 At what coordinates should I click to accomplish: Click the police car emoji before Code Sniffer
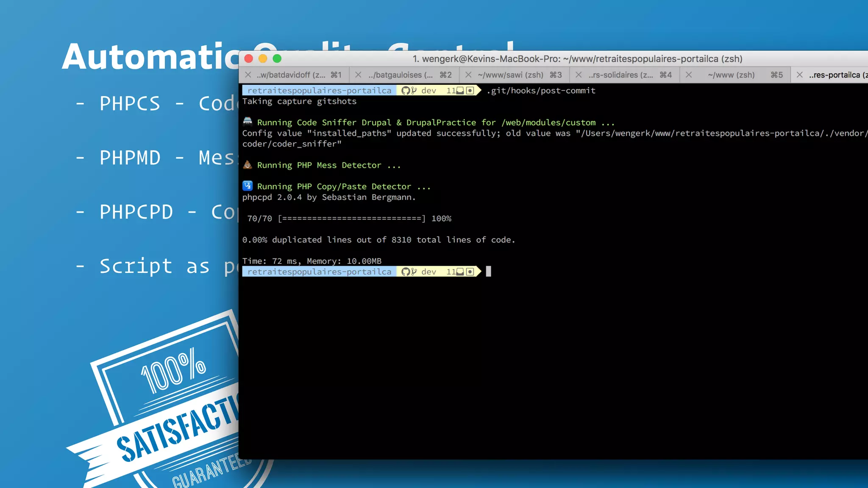click(x=248, y=122)
